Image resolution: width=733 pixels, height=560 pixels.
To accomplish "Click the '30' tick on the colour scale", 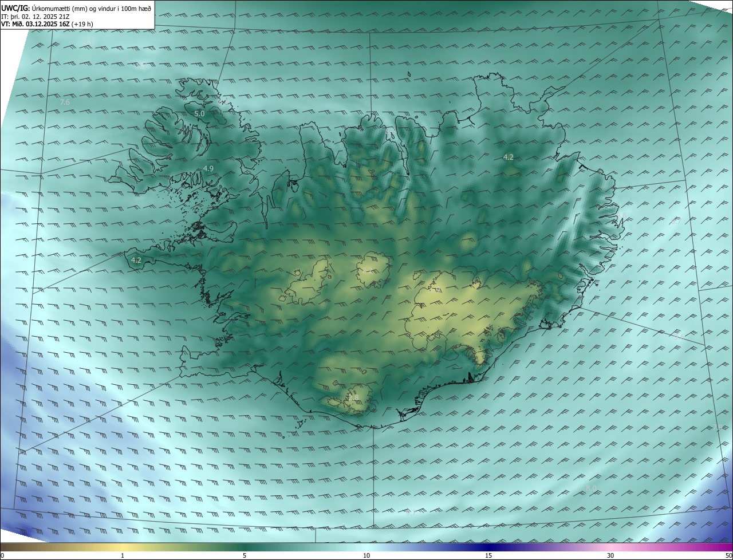I will click(x=610, y=555).
